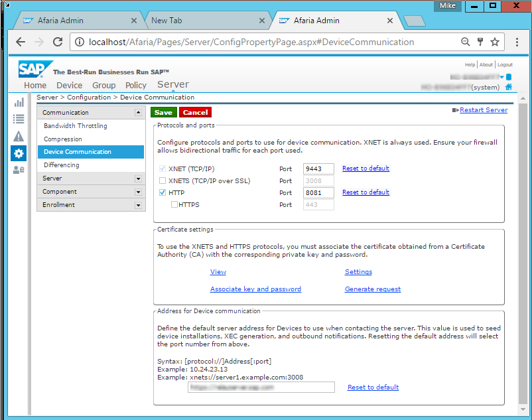This screenshot has width=532, height=420.
Task: Reset the device address to default
Action: 373,387
